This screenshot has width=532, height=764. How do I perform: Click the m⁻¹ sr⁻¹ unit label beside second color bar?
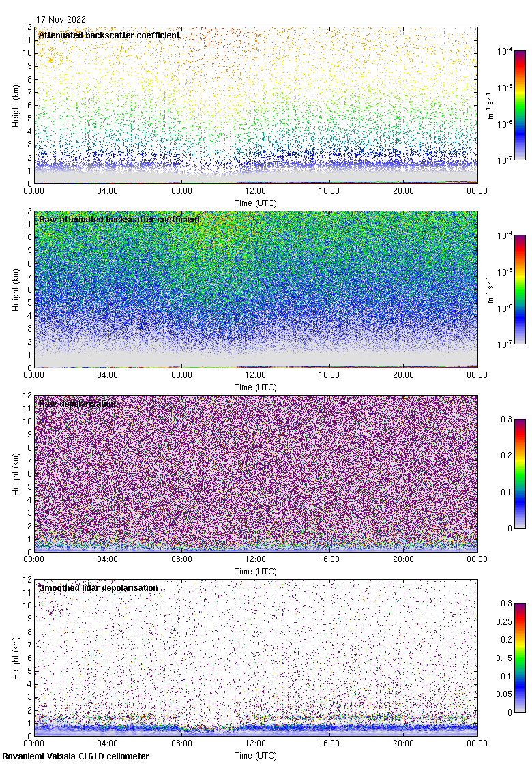[490, 289]
